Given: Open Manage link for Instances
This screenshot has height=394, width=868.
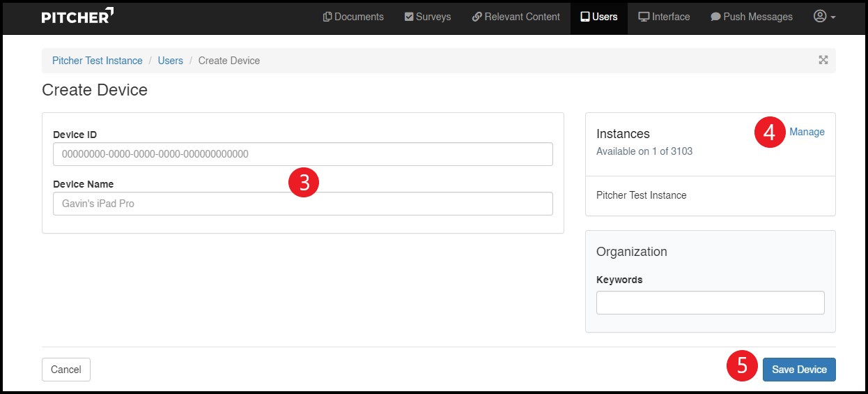Looking at the screenshot, I should [807, 132].
